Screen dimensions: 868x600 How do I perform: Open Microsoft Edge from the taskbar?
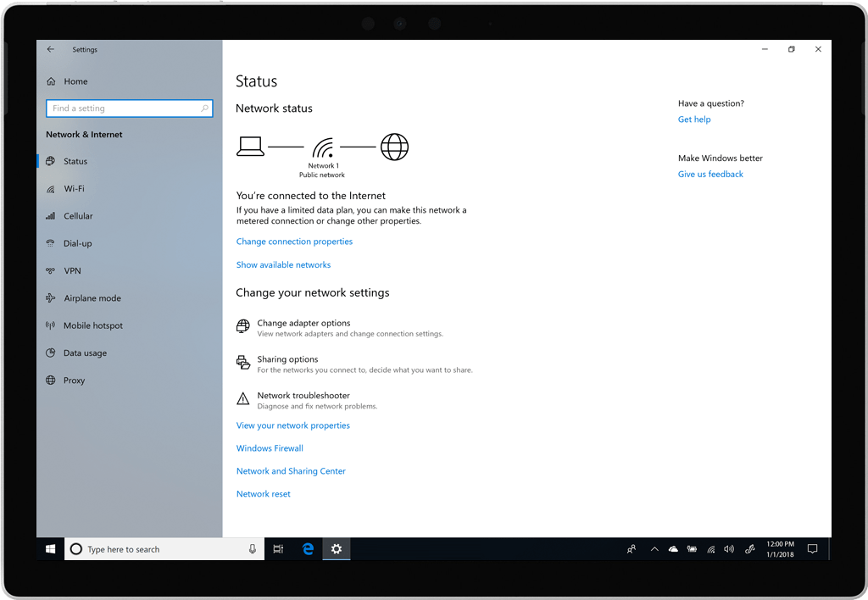pos(309,549)
